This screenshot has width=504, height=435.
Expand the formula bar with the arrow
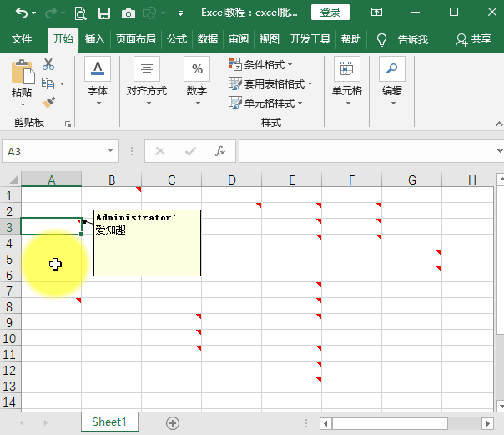(500, 150)
